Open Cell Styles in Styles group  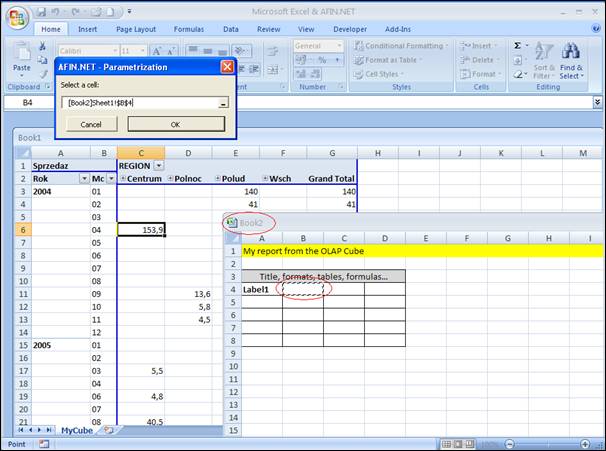[379, 74]
